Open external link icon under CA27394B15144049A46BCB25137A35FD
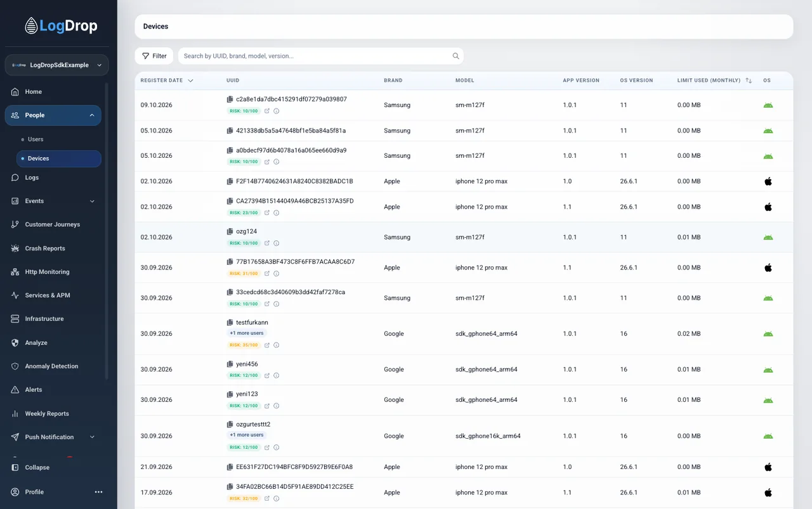Screen dimensions: 812x509 pyautogui.click(x=267, y=212)
